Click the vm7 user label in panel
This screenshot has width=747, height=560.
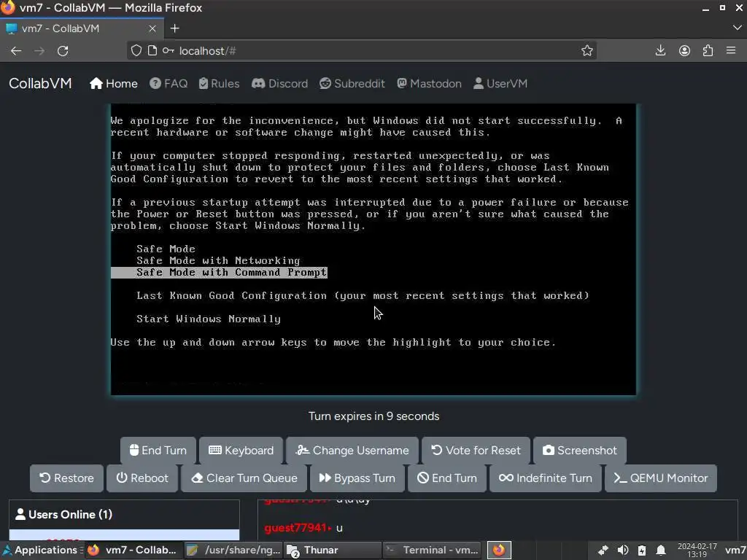click(x=735, y=551)
